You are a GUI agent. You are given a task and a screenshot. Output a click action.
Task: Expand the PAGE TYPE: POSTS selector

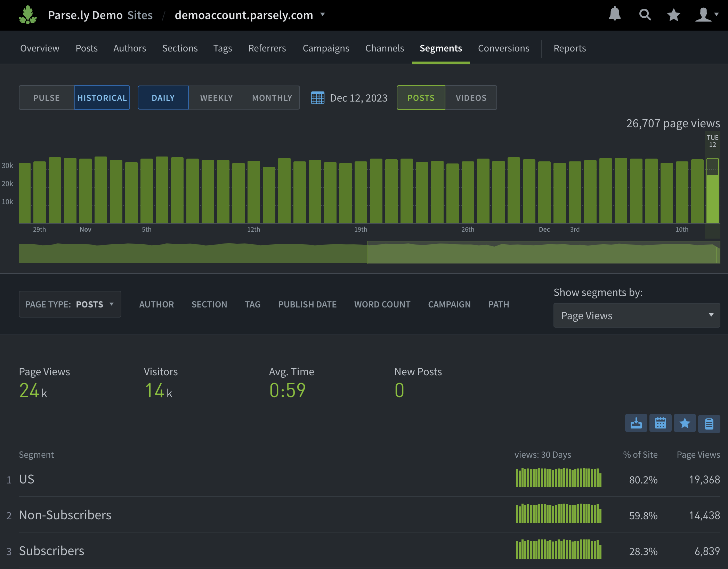coord(70,304)
